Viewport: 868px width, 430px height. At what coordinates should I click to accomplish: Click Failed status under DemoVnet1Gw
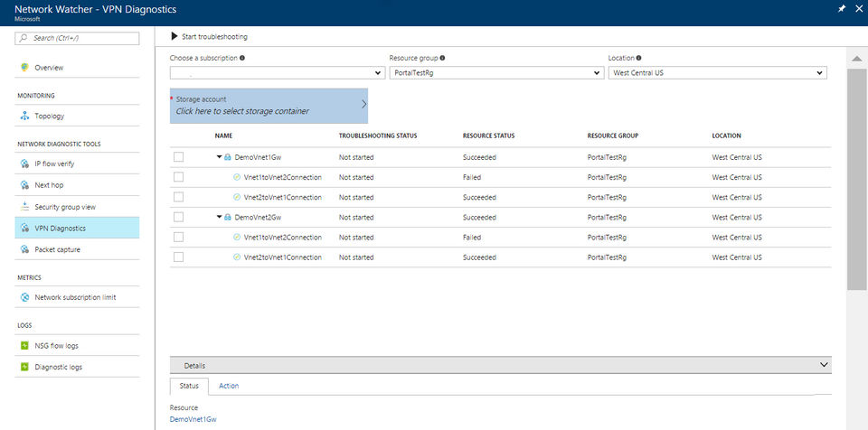472,177
